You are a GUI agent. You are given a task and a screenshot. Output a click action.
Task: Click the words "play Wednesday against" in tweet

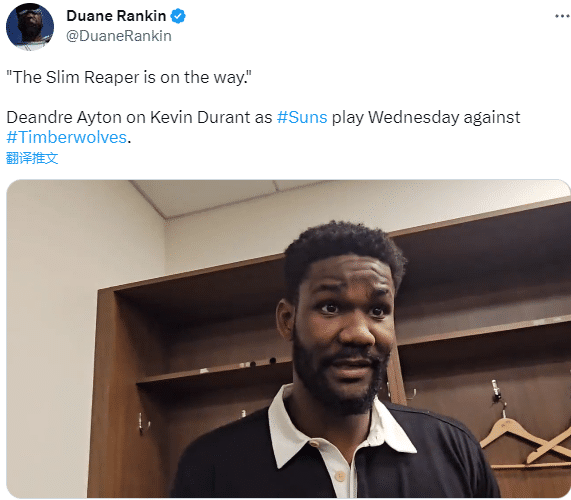pos(426,118)
